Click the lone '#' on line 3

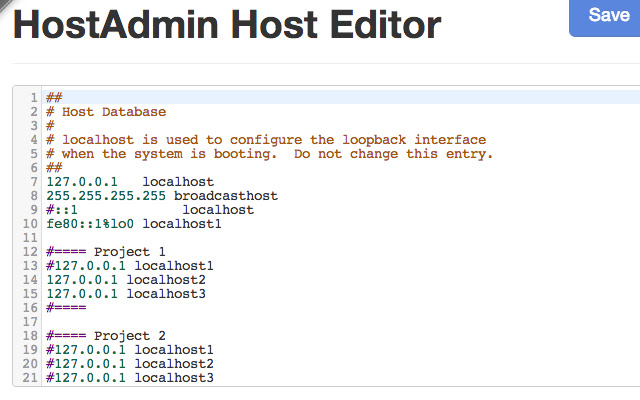click(x=50, y=126)
